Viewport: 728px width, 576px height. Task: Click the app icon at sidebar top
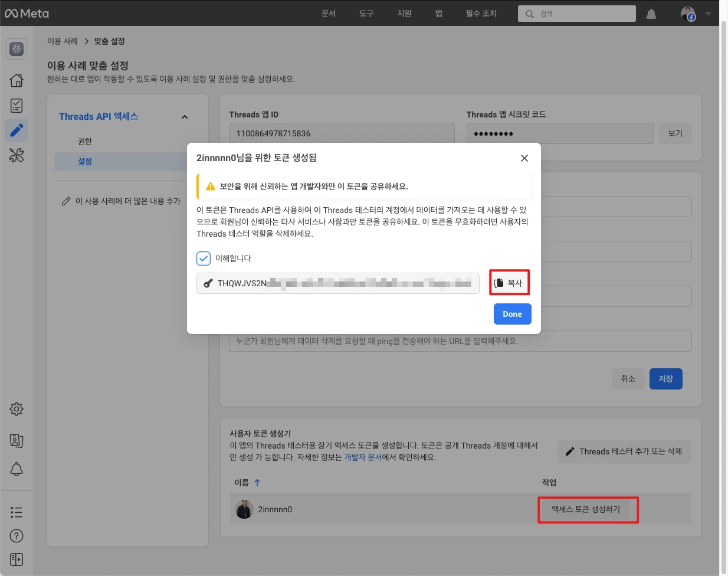(x=17, y=50)
